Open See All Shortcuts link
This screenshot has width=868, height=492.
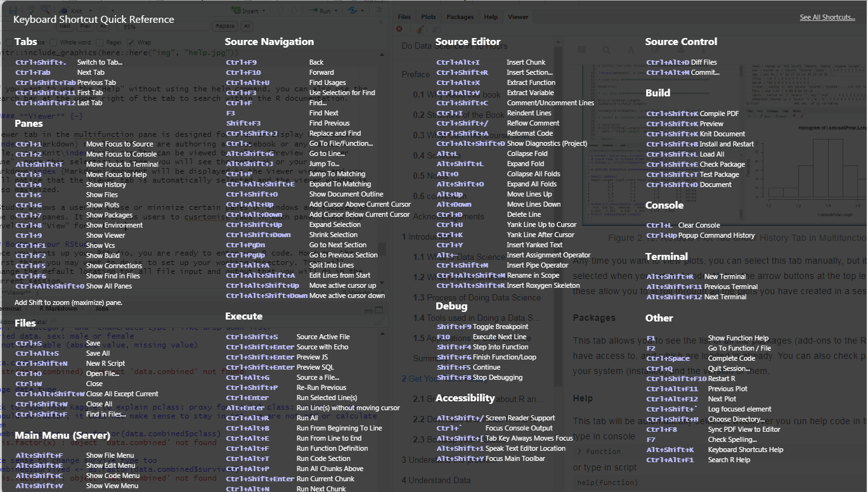[x=827, y=17]
